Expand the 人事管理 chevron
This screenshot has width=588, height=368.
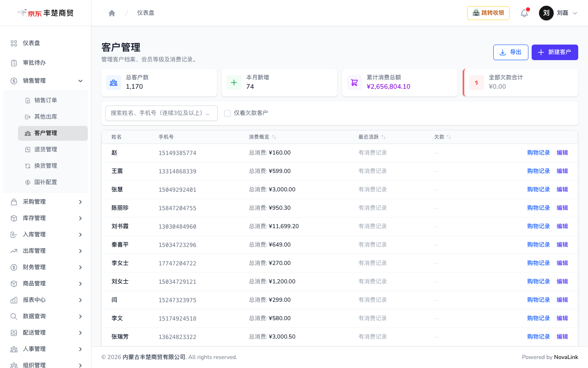(80, 349)
